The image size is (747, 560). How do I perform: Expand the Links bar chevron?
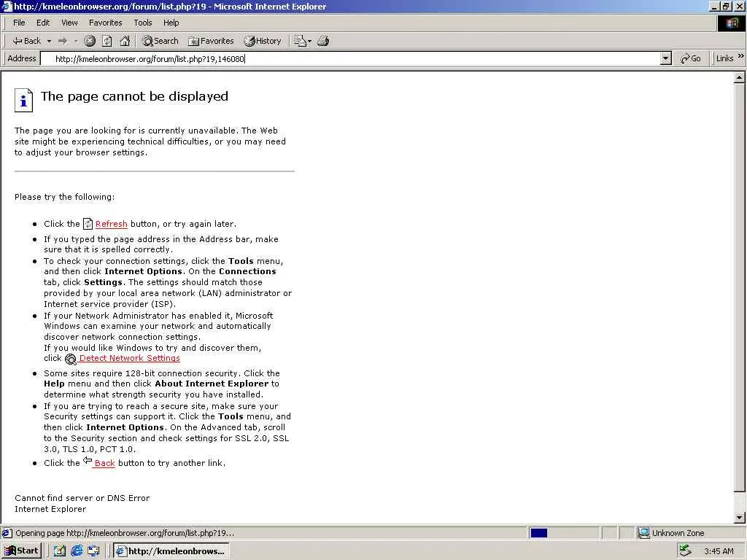tap(740, 56)
